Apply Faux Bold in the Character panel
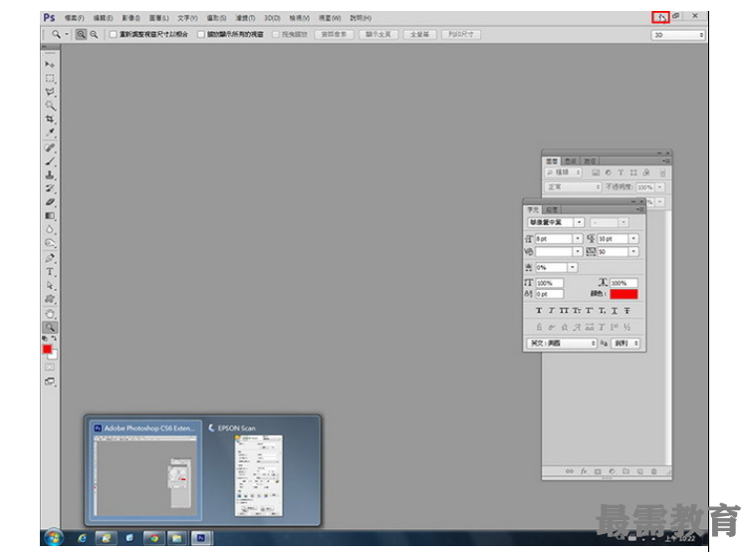747x560 pixels. tap(539, 311)
